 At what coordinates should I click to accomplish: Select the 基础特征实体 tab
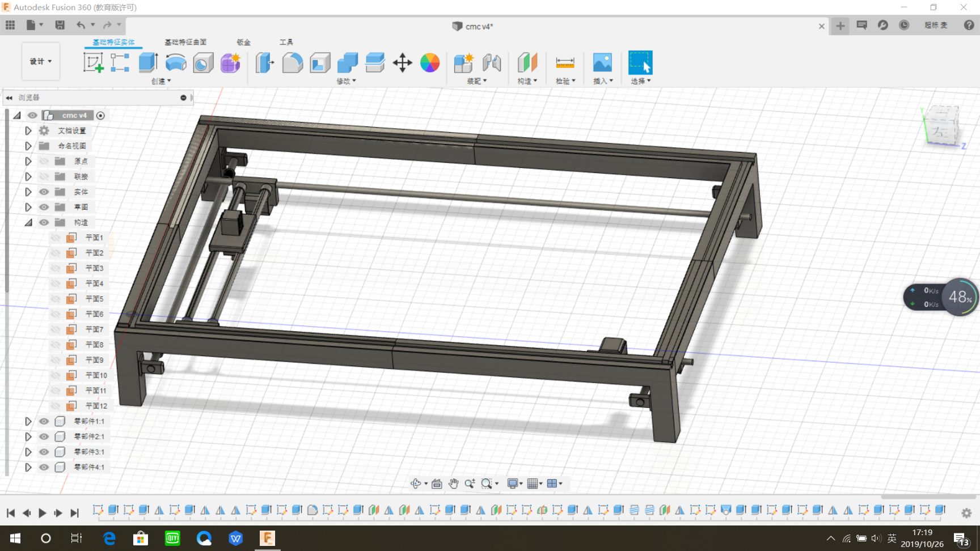coord(113,43)
